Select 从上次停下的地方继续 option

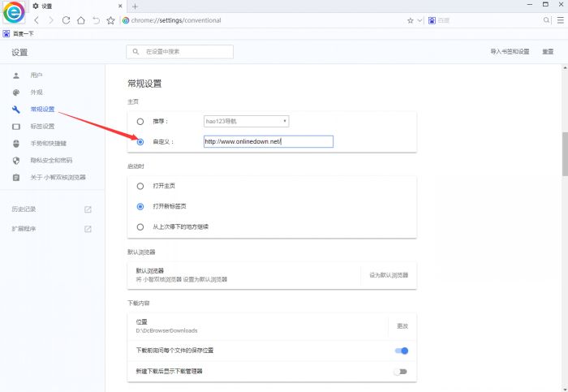click(x=140, y=227)
